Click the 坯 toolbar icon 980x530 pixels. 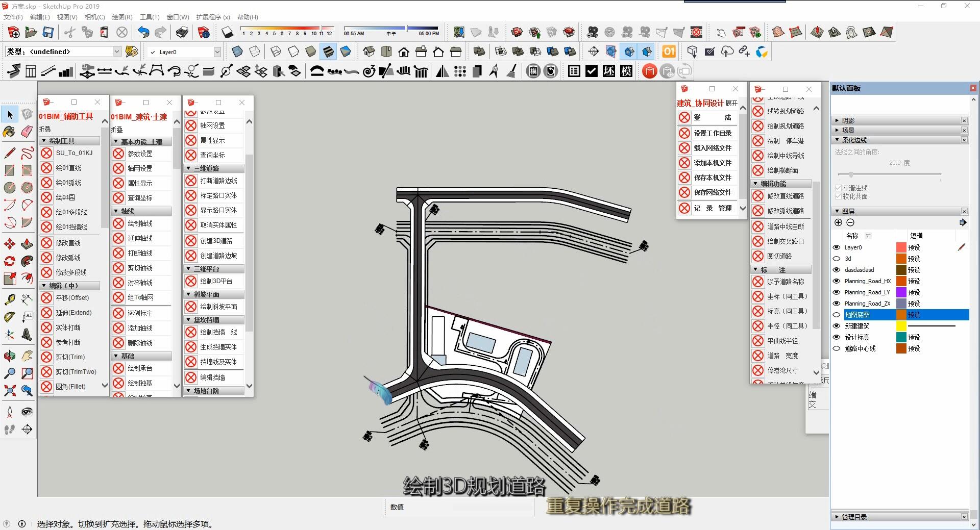pyautogui.click(x=609, y=71)
